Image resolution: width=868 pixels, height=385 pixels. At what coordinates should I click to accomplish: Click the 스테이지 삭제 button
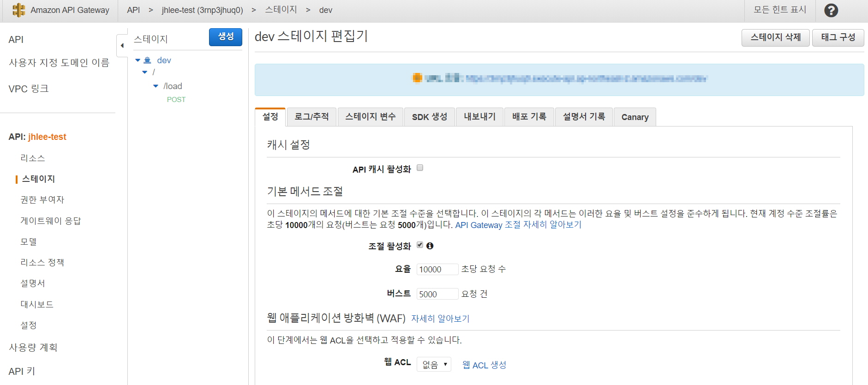coord(776,37)
